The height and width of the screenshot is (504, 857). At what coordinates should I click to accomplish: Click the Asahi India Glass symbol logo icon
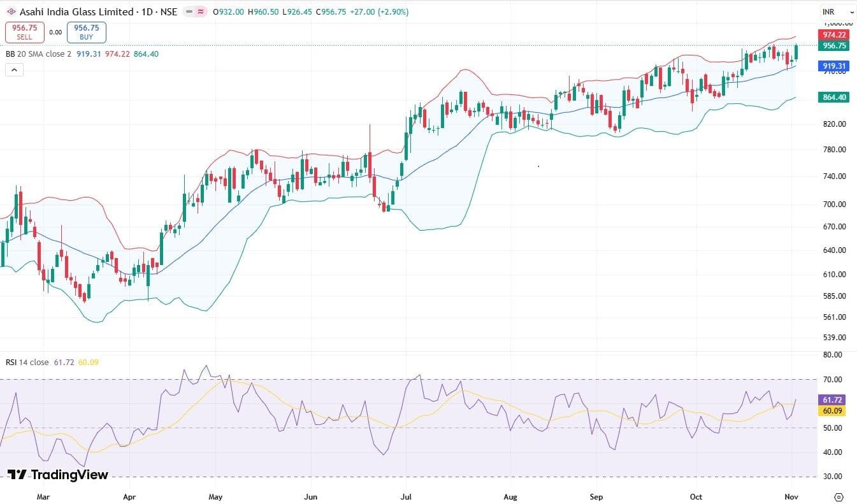(x=11, y=12)
